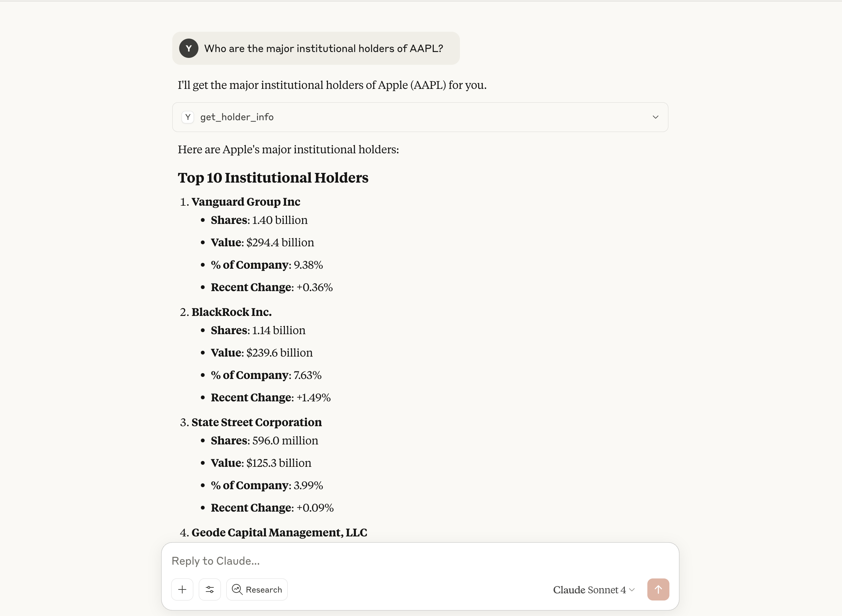842x616 pixels.
Task: Select the Geode Capital Management, LLC entry
Action: pyautogui.click(x=279, y=533)
